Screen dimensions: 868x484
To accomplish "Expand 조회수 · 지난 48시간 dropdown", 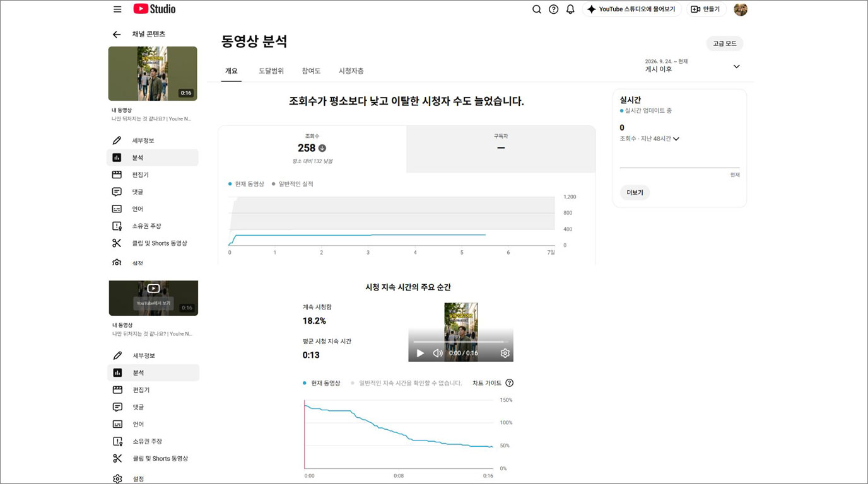I will (x=649, y=139).
